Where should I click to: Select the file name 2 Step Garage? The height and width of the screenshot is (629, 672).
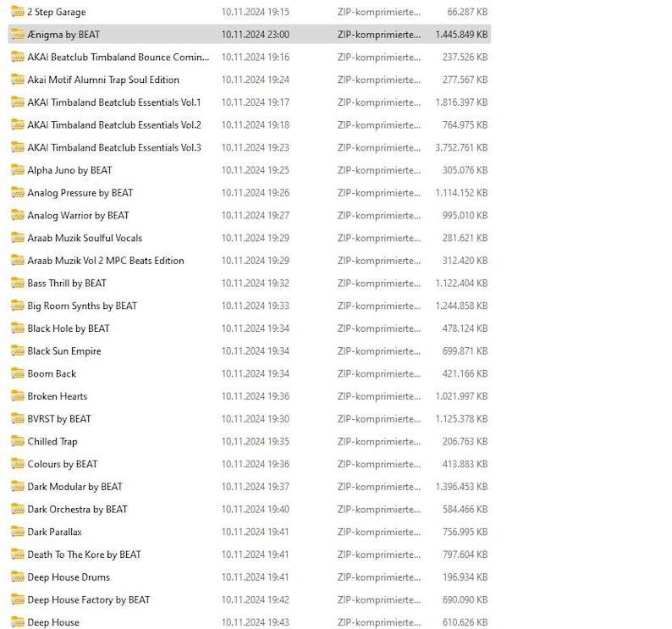[x=57, y=12]
